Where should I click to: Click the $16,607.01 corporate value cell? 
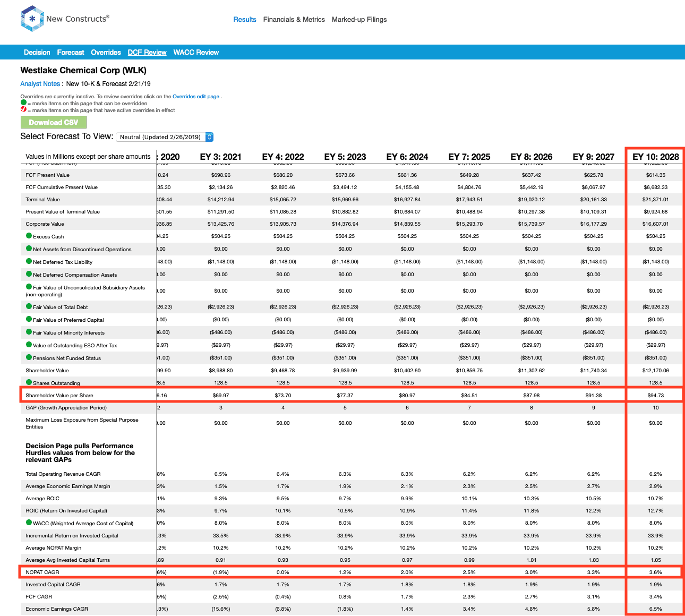tap(656, 224)
